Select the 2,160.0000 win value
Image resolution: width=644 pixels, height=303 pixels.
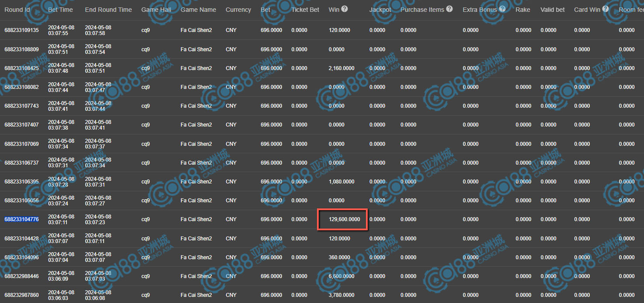point(341,68)
